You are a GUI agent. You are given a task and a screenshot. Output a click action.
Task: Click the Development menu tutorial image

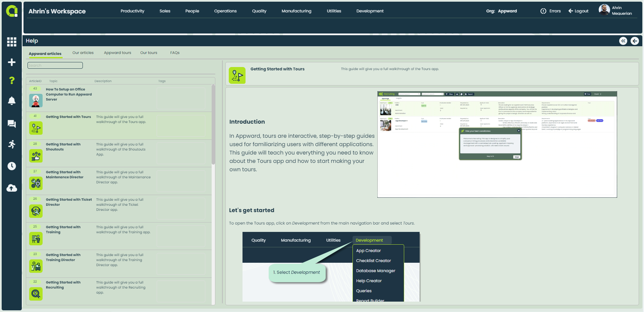coord(331,267)
